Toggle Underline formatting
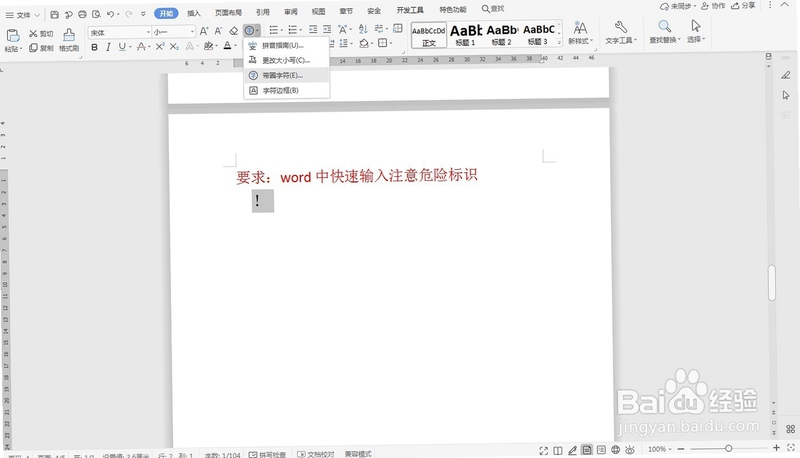 pos(122,47)
